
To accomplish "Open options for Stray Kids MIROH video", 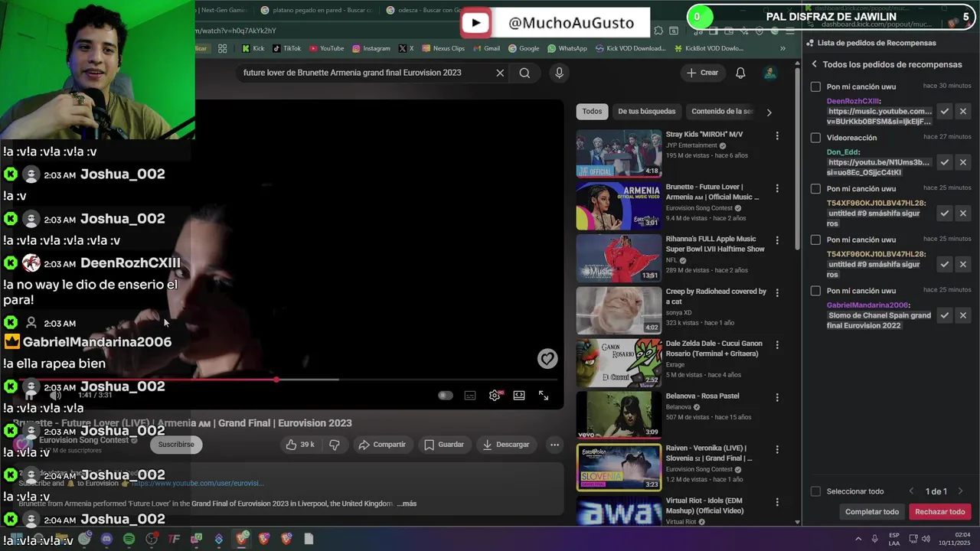I will (x=777, y=135).
